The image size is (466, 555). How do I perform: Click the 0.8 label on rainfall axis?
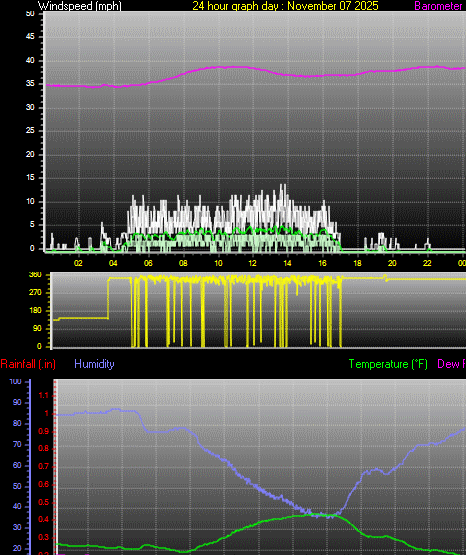point(43,449)
